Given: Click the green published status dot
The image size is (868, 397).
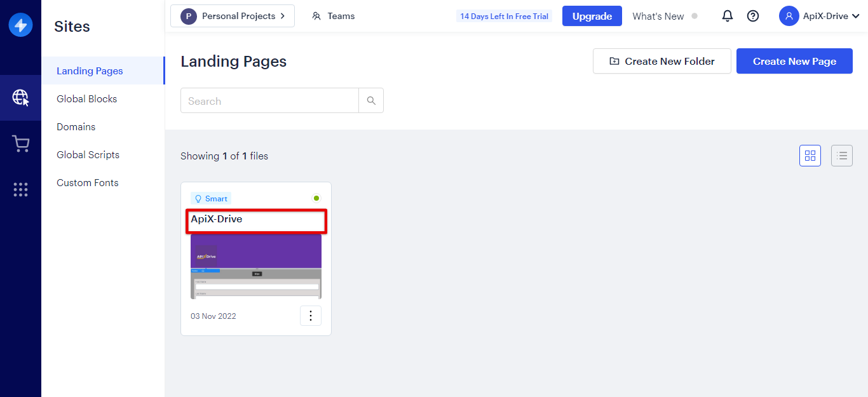Looking at the screenshot, I should 316,198.
